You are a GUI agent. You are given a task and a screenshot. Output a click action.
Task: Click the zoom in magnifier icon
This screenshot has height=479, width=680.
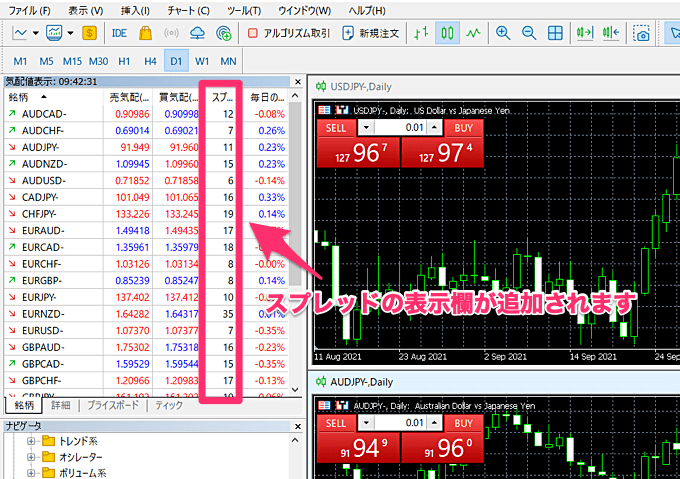pos(503,33)
